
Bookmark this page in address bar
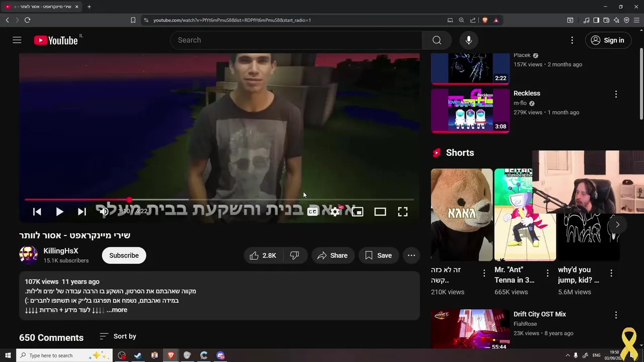[133, 20]
